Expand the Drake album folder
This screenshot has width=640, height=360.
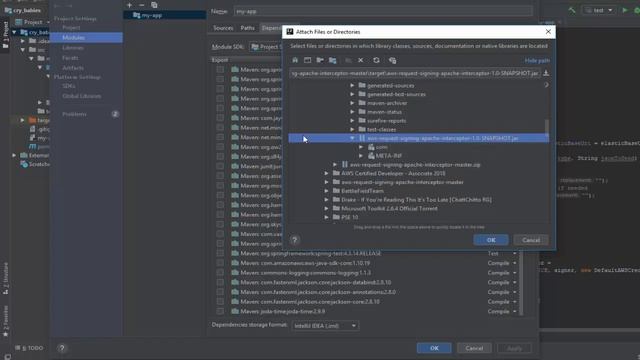point(327,200)
